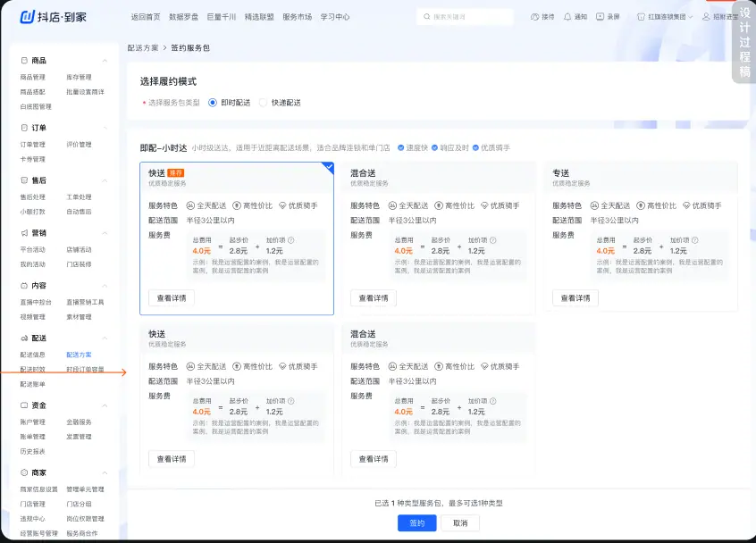Screen dimensions: 756x543
Task: Click the blue check mark on selected 快送 card
Action: [x=330, y=167]
